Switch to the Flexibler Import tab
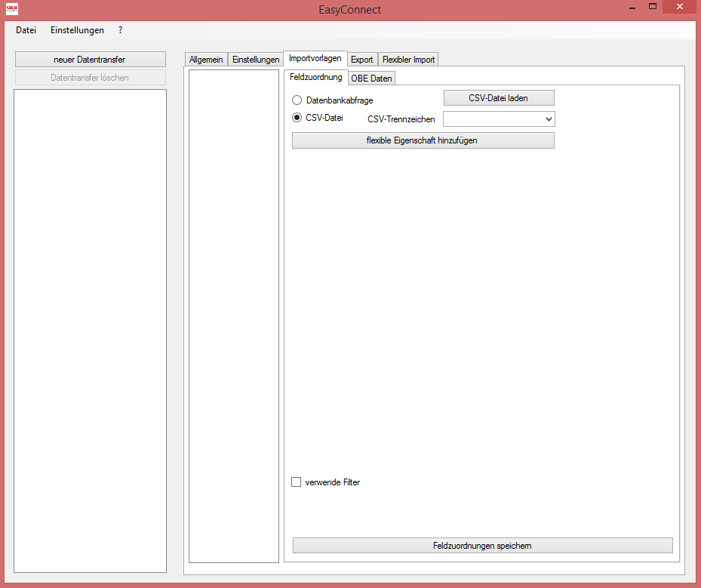This screenshot has height=588, width=701. (x=408, y=58)
